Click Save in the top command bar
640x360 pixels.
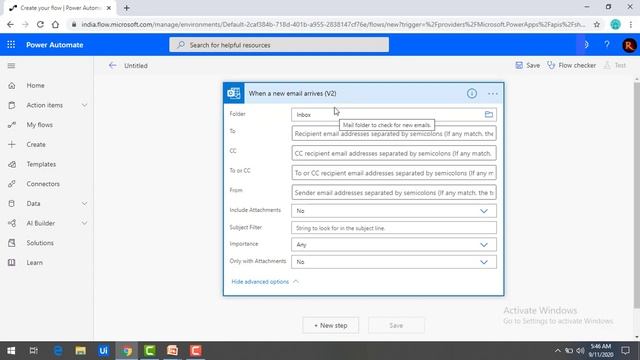[x=527, y=65]
